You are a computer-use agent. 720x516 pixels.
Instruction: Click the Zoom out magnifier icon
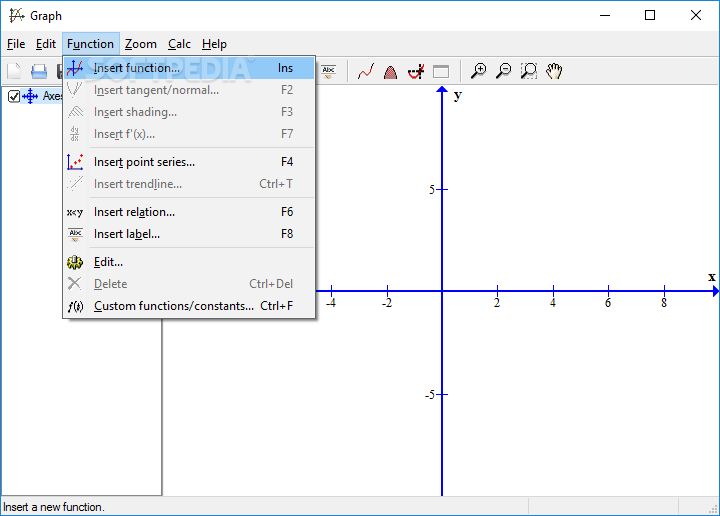504,71
